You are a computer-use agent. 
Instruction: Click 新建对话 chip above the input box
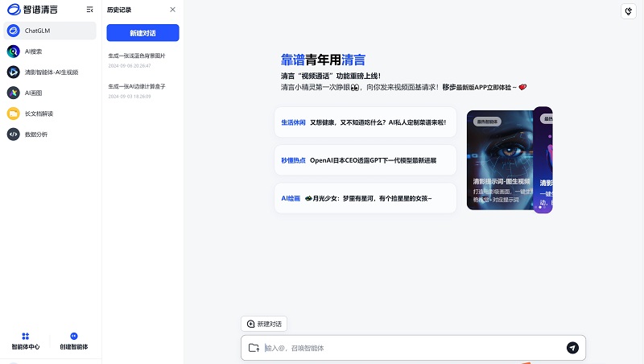pos(264,324)
